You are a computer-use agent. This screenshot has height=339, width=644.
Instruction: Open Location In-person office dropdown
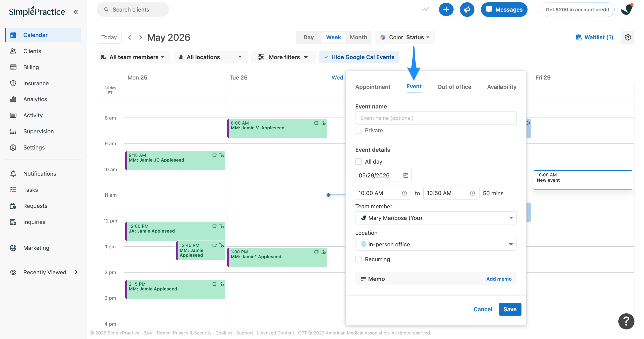436,244
